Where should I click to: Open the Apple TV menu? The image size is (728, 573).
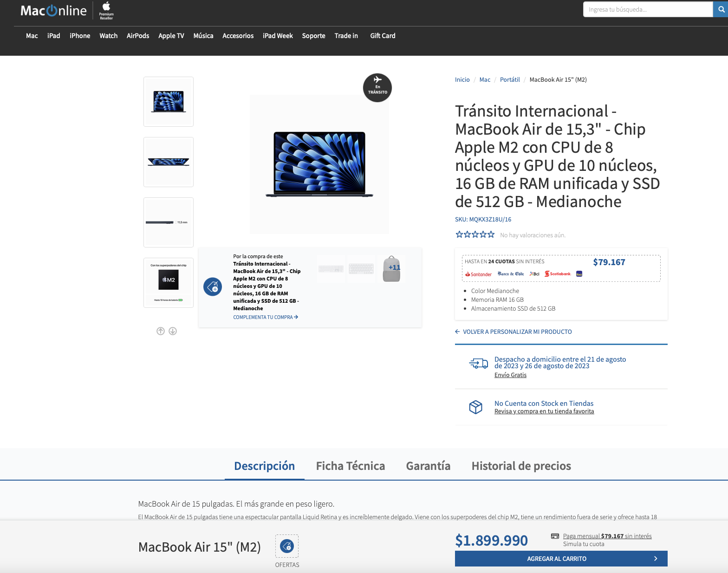point(171,36)
